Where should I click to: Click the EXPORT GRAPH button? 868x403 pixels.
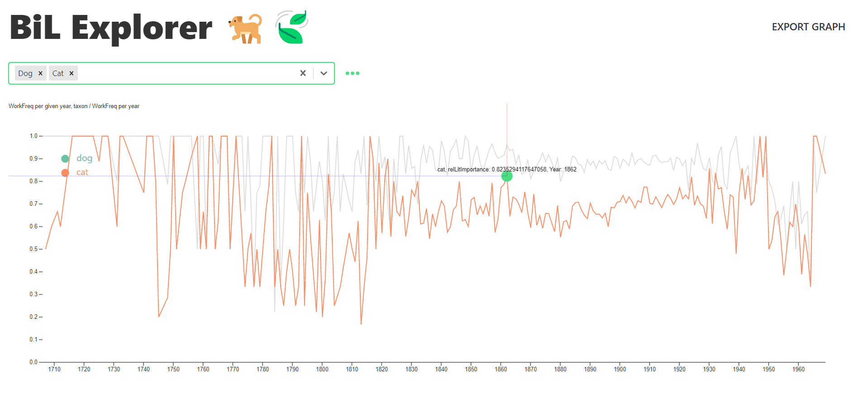pos(808,27)
